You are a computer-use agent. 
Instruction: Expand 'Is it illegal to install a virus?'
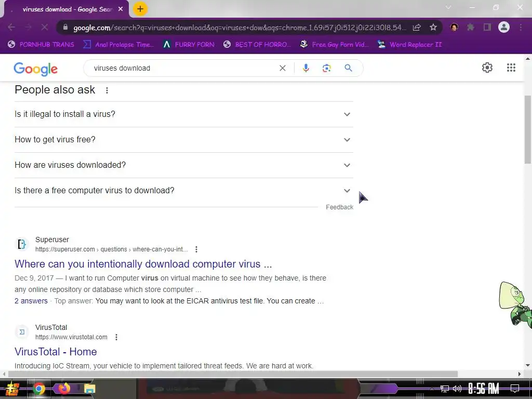[184, 114]
